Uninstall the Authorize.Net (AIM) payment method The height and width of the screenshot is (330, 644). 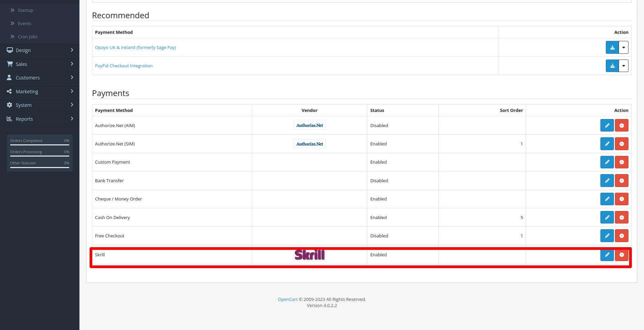[x=621, y=125]
